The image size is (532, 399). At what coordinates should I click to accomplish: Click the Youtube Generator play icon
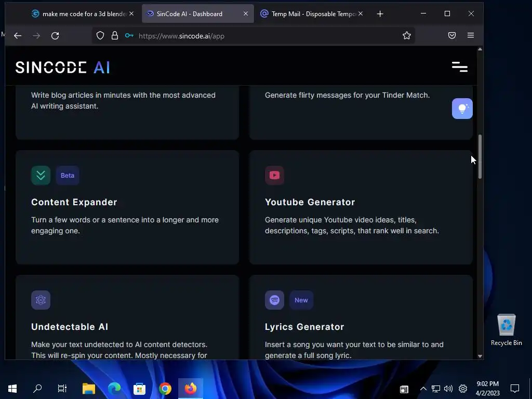pyautogui.click(x=274, y=176)
